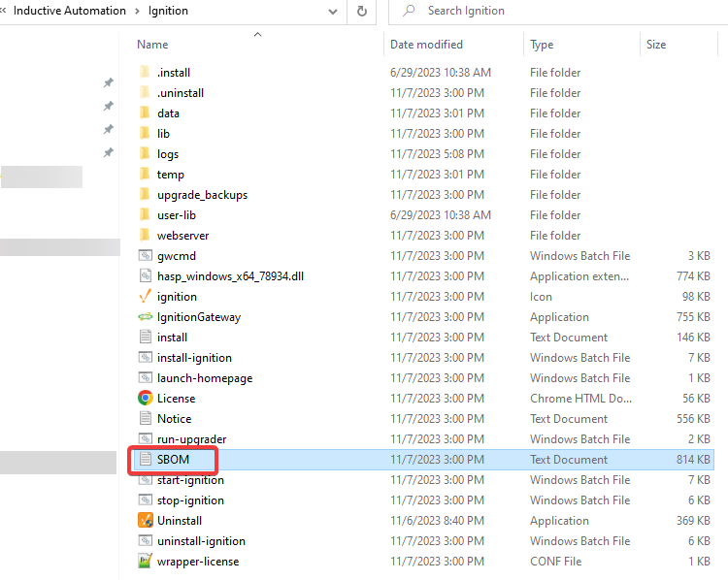Sort by the Size column header
The height and width of the screenshot is (580, 728).
(656, 45)
